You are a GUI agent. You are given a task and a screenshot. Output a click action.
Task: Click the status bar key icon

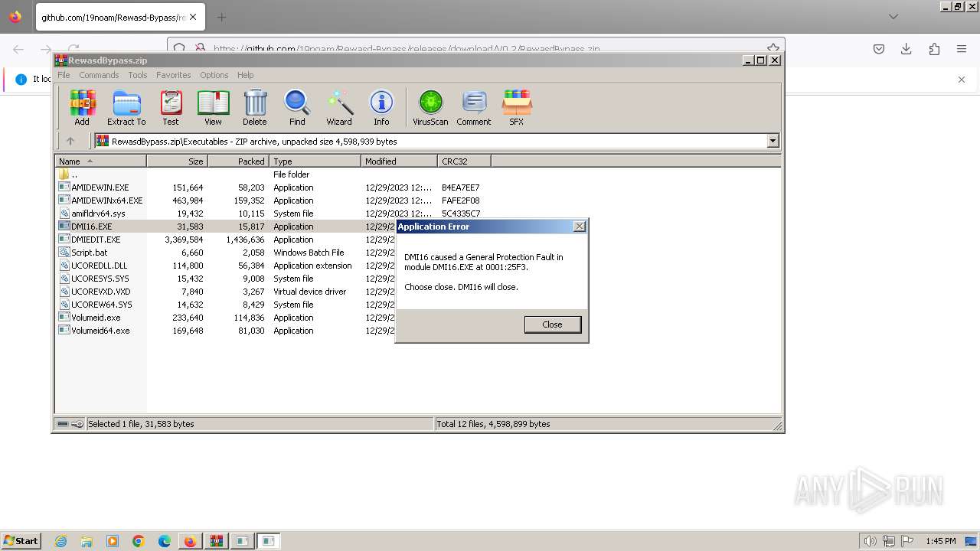(x=77, y=424)
